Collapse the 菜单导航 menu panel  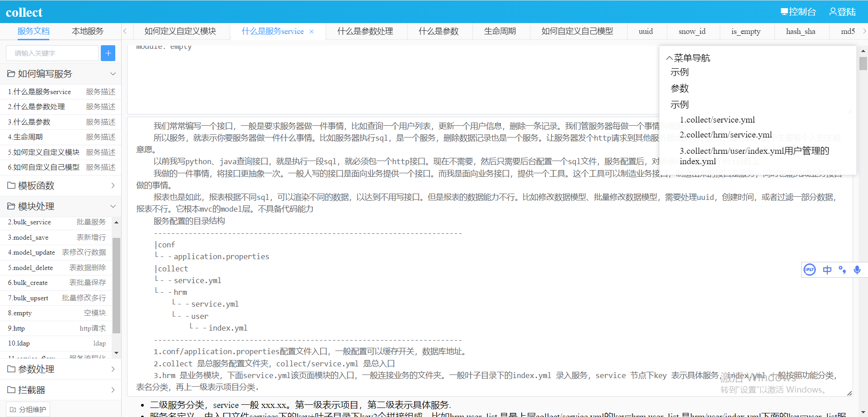[x=688, y=58]
